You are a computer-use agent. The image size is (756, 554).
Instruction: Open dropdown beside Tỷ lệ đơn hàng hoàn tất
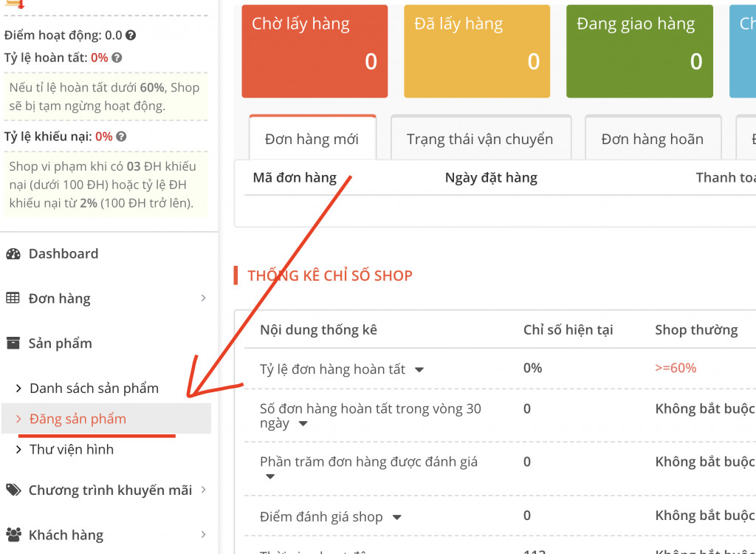click(x=419, y=370)
